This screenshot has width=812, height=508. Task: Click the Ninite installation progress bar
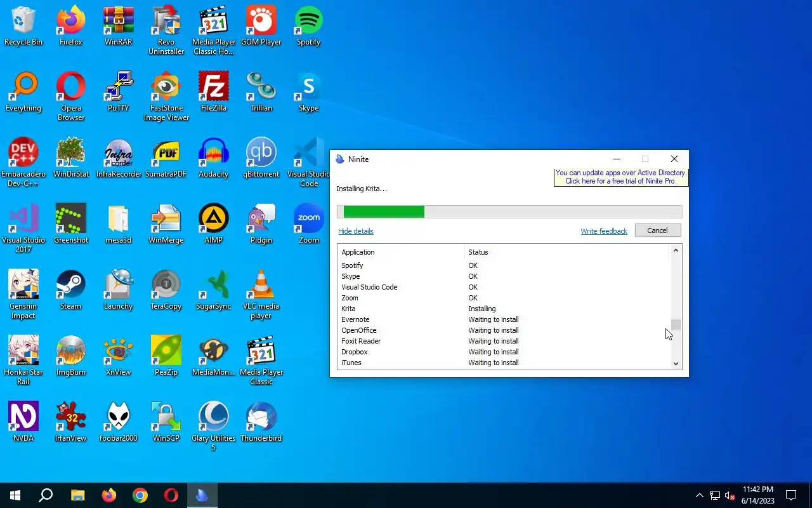point(509,211)
